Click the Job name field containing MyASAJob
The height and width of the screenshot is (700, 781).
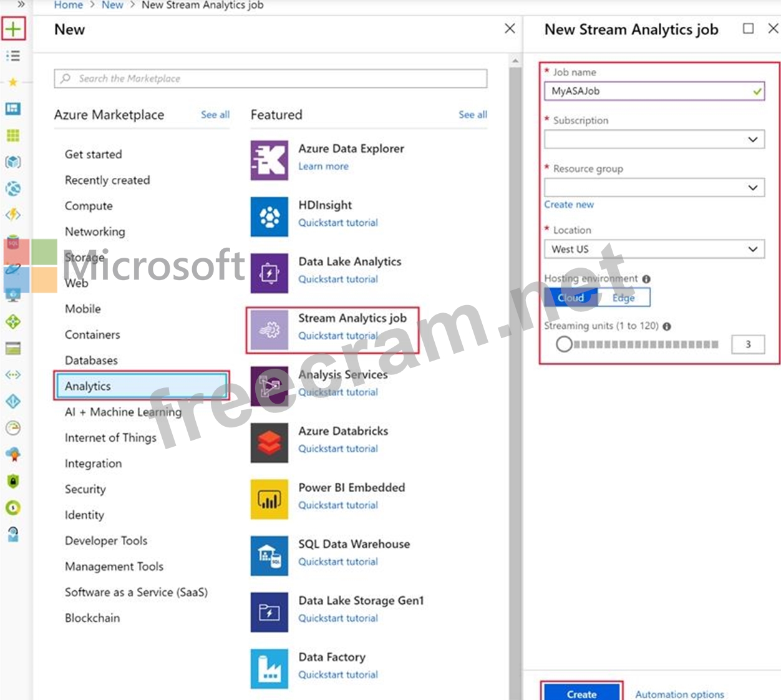[654, 91]
